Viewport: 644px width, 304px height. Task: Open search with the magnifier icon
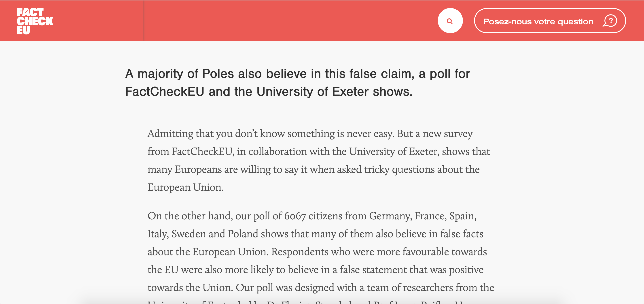tap(450, 21)
